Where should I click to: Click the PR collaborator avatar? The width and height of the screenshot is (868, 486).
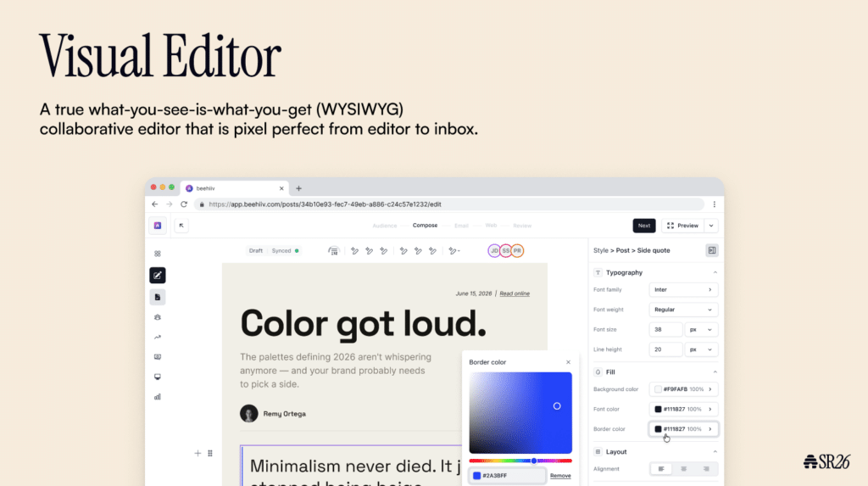517,251
